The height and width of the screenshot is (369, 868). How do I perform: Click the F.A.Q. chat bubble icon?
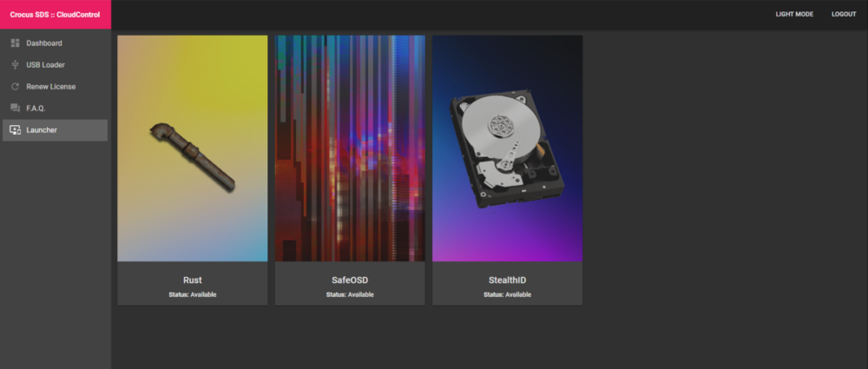15,108
